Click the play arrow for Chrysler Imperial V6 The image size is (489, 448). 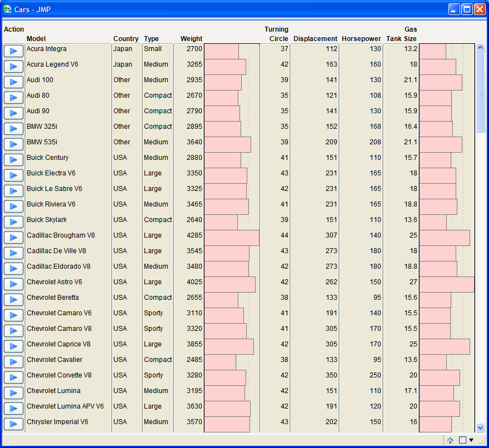click(13, 424)
